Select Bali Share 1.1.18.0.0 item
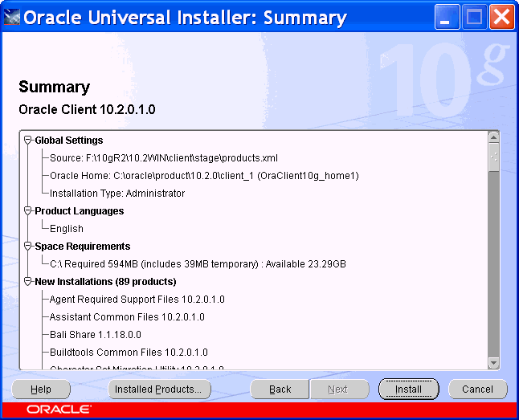 pos(95,335)
